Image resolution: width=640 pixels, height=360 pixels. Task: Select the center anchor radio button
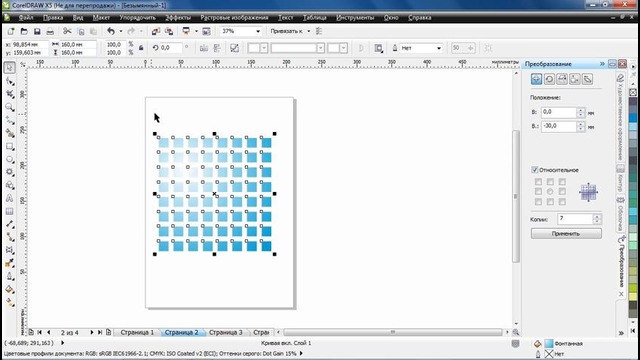[x=550, y=191]
